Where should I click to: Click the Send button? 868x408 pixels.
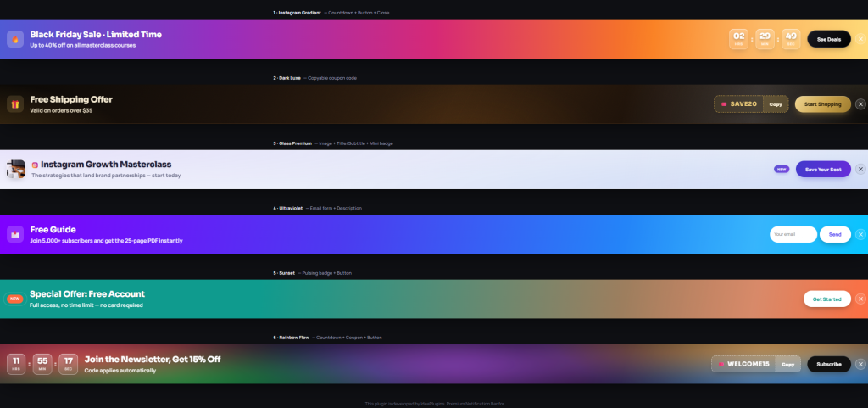[x=835, y=234]
